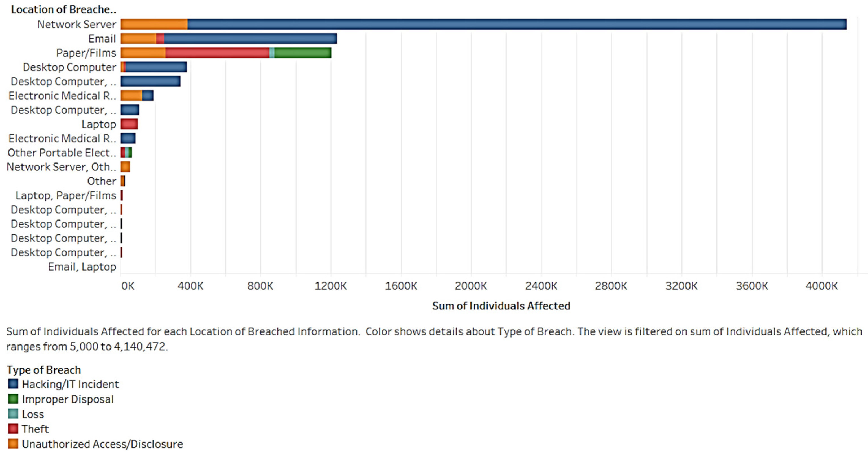Screen dimensions: 868x457
Task: Select the Paper/Films row label
Action: (x=86, y=53)
